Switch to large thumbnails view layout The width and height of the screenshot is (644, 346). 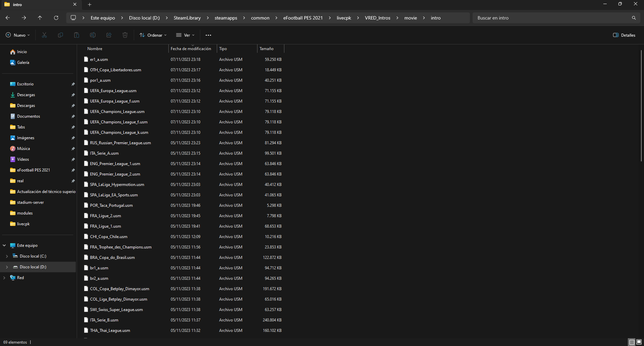tap(639, 342)
